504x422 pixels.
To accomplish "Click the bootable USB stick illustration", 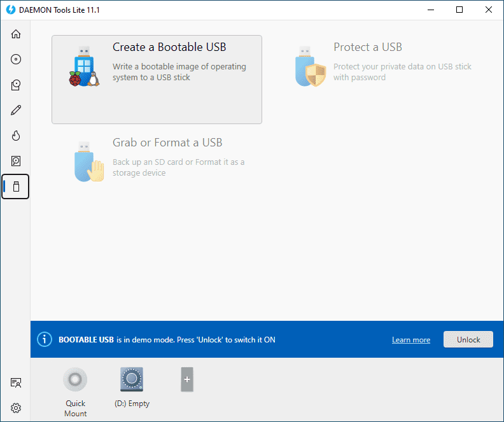I will coord(84,67).
